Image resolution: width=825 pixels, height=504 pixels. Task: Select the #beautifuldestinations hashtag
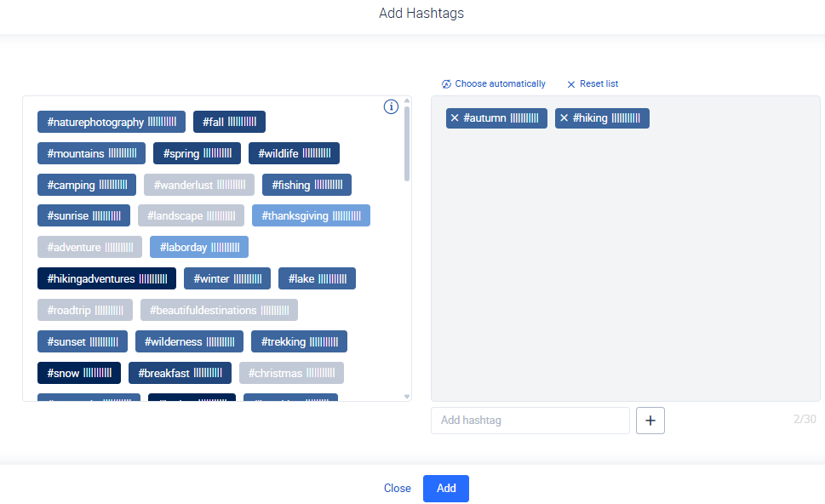click(219, 309)
